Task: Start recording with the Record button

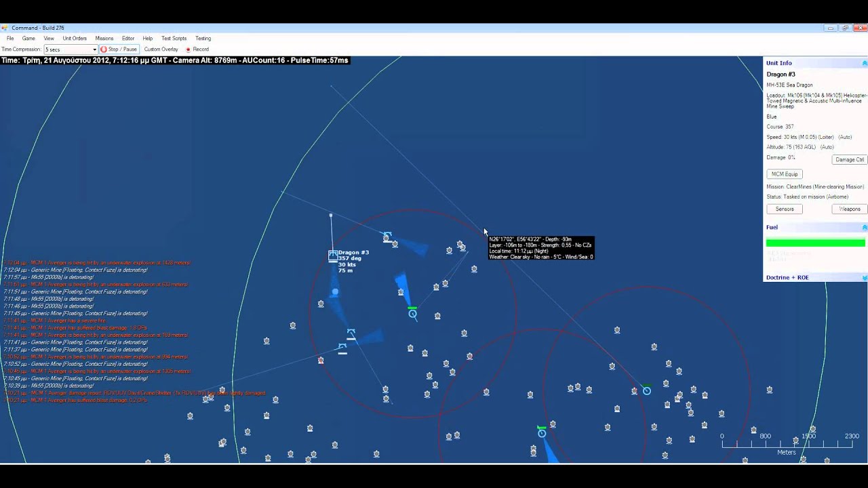Action: pos(197,49)
